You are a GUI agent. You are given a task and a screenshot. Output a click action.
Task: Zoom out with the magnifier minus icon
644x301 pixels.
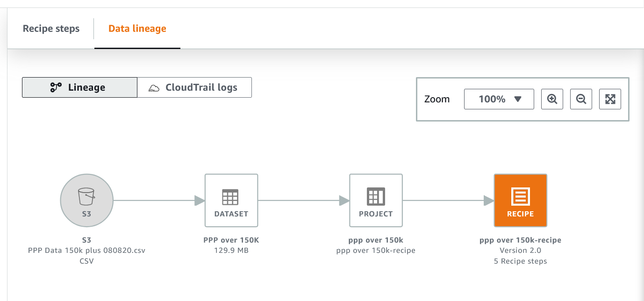(x=581, y=99)
